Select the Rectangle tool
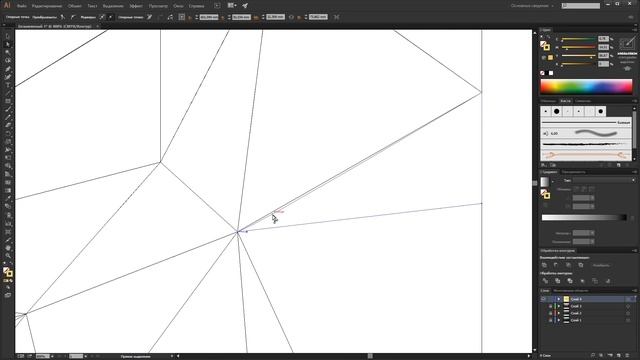Viewport: 640px width, 360px height. click(x=8, y=101)
